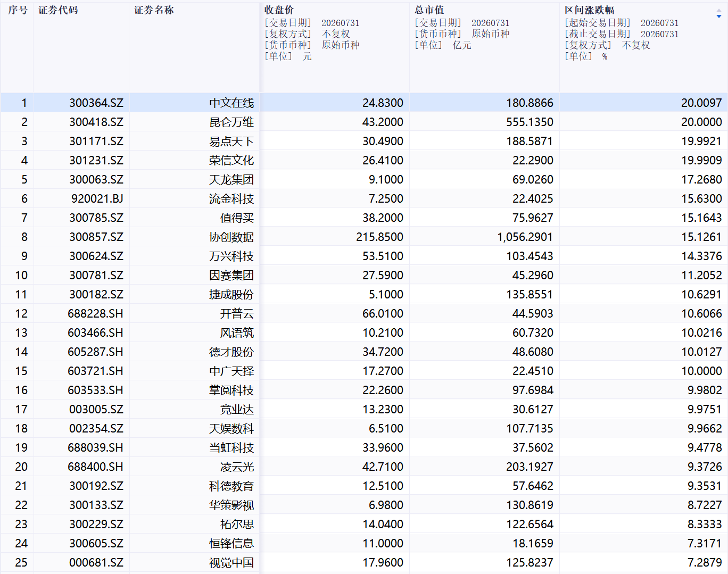The height and width of the screenshot is (574, 728).
Task: Click change value 20.0097
Action: [701, 103]
